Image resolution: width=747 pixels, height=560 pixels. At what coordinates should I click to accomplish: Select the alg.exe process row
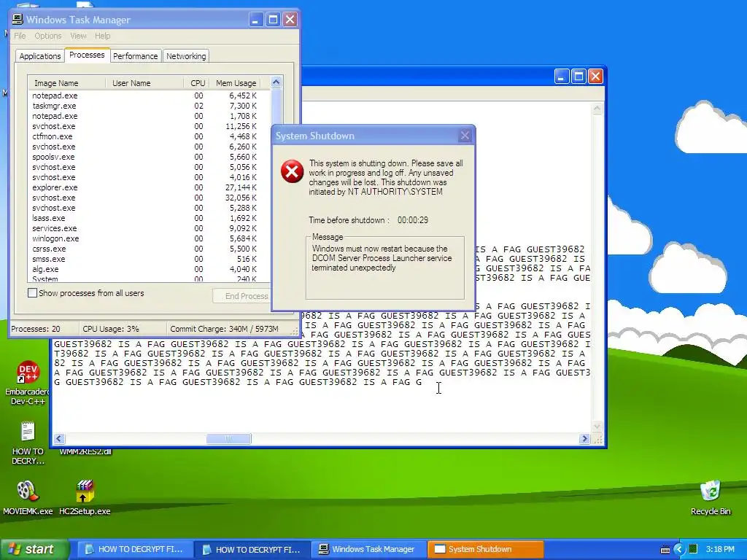point(144,269)
